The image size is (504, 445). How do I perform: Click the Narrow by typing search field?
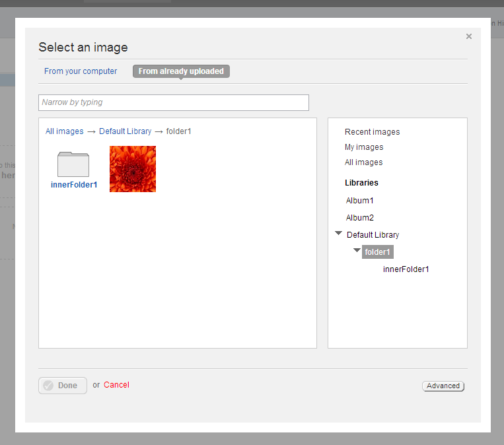[x=174, y=102]
